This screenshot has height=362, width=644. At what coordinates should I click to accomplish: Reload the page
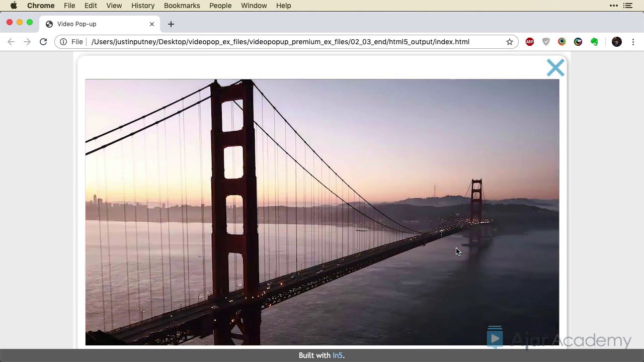click(43, 42)
